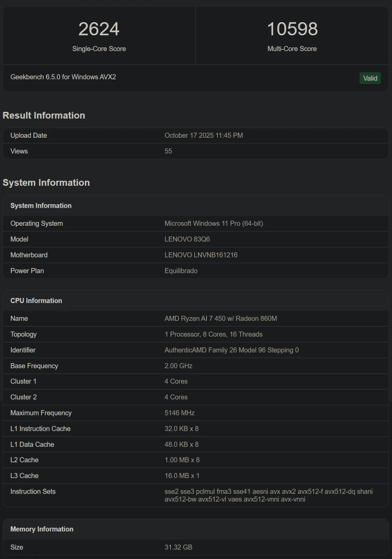
Task: Click the Maximum Frequency value 5146 MHz
Action: pos(179,413)
